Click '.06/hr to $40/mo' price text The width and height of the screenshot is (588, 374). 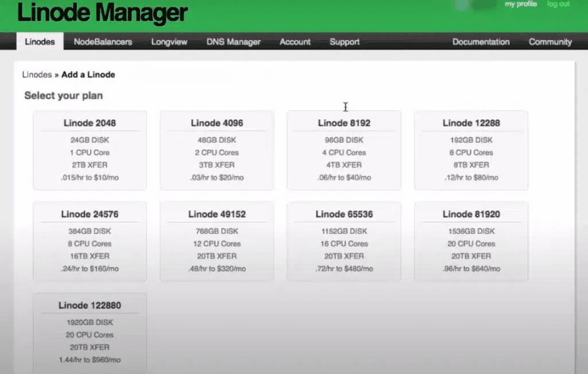click(x=344, y=177)
